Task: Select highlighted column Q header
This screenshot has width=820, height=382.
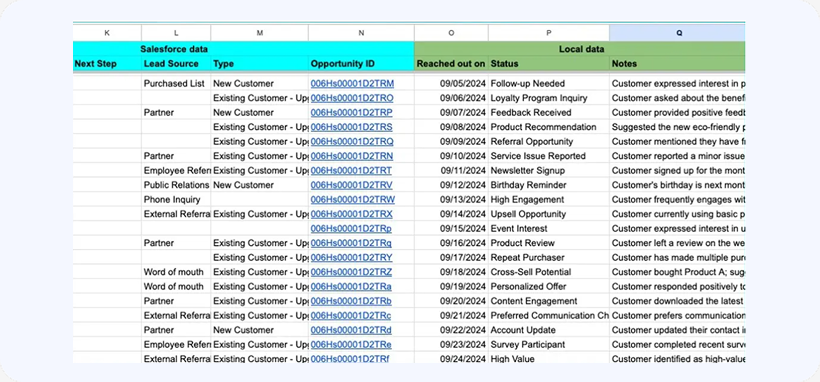Action: point(678,33)
